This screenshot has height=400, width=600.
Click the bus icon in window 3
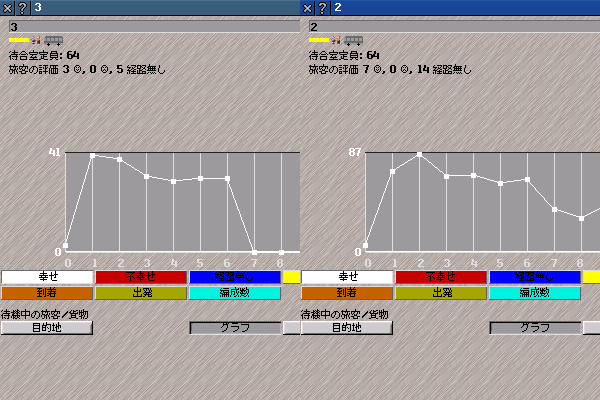54,40
